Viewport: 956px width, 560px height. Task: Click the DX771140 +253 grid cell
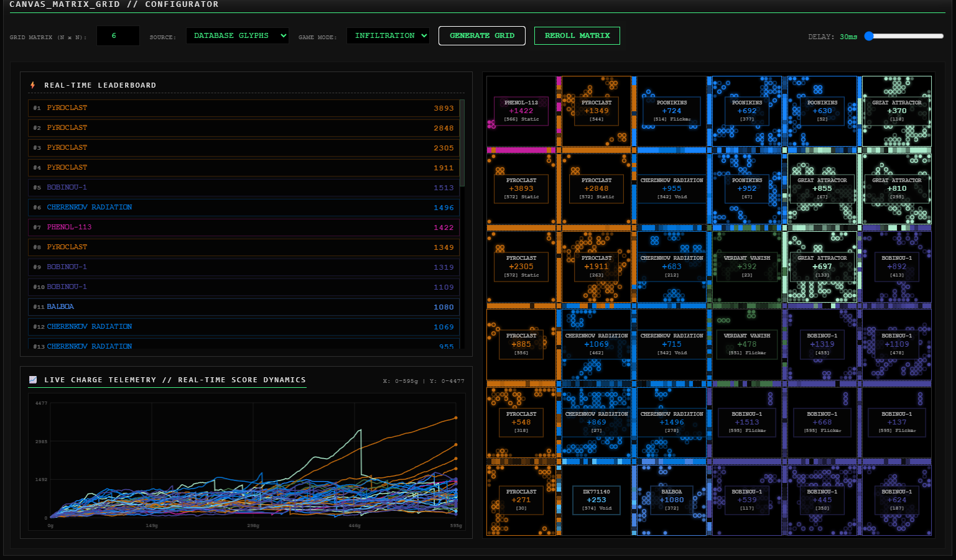pos(596,500)
